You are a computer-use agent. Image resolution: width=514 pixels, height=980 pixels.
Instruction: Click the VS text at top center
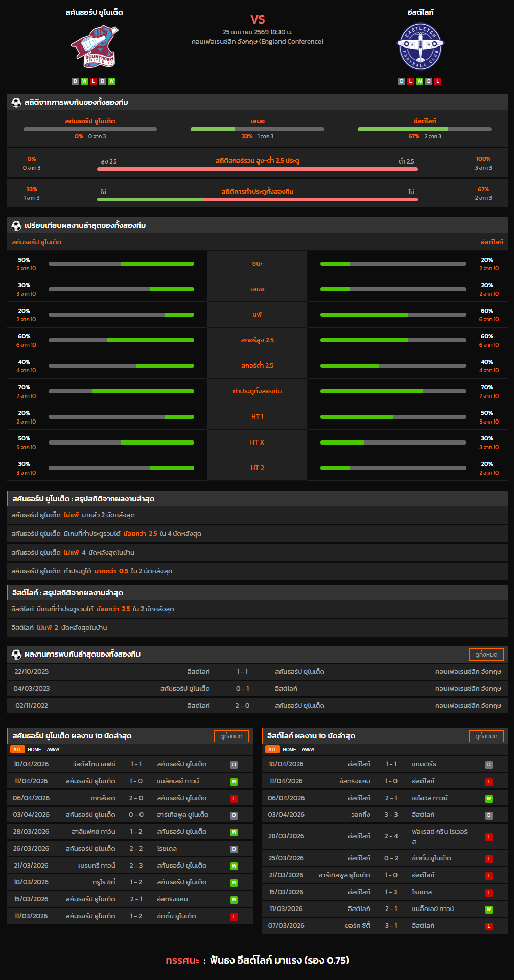pyautogui.click(x=258, y=19)
